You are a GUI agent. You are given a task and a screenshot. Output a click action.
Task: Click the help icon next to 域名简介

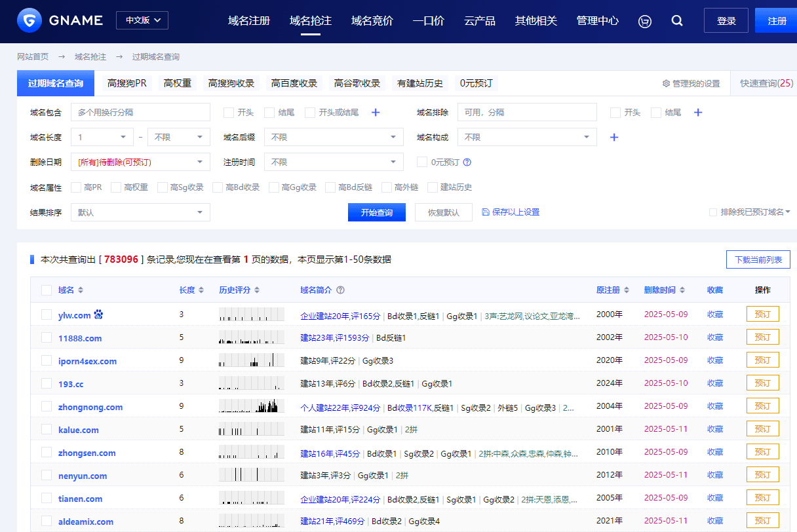(340, 290)
